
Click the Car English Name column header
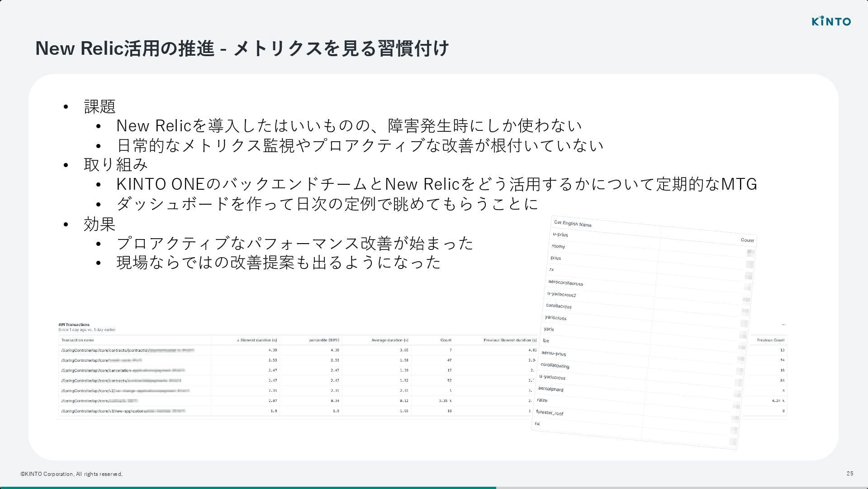pyautogui.click(x=573, y=224)
